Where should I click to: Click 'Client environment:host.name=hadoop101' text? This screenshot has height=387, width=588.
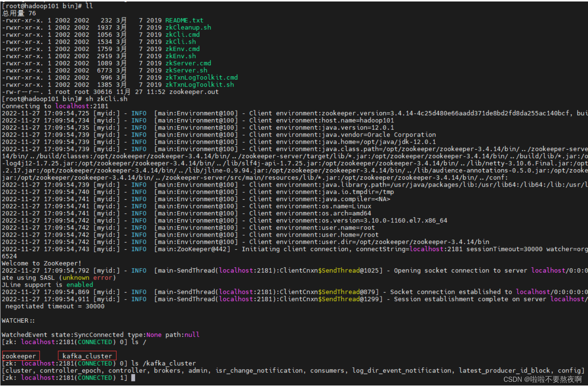tap(321, 120)
